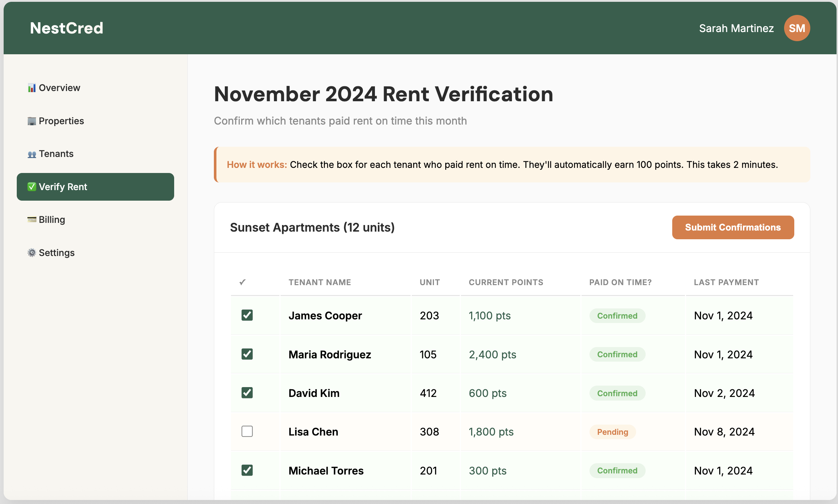Click the green checkmark icon on Verify Rent
The image size is (838, 504).
click(x=31, y=187)
